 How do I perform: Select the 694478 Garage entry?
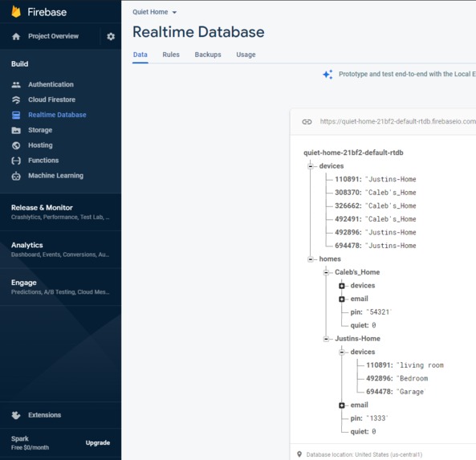pyautogui.click(x=396, y=392)
